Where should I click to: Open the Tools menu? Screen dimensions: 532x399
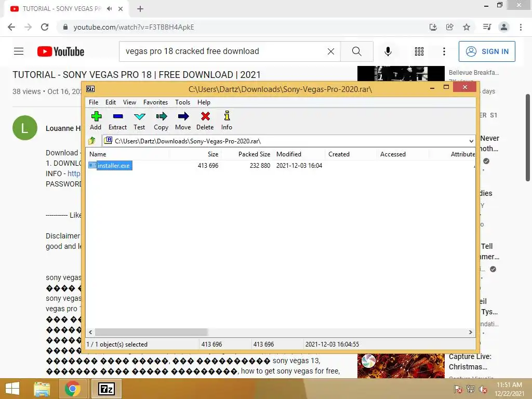182,102
